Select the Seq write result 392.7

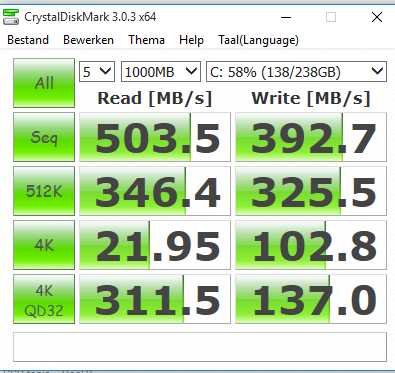click(311, 137)
